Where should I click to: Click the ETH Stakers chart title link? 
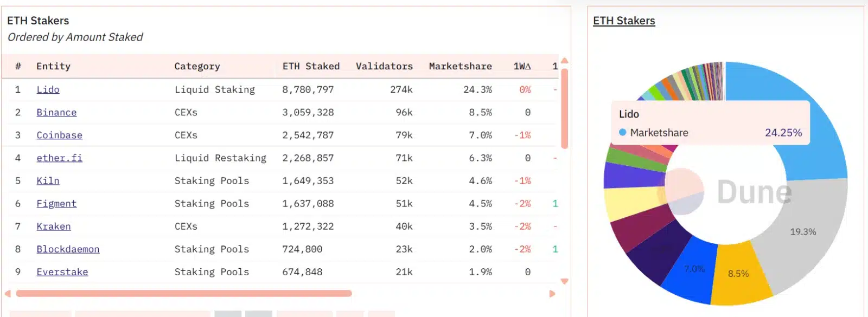coord(624,21)
